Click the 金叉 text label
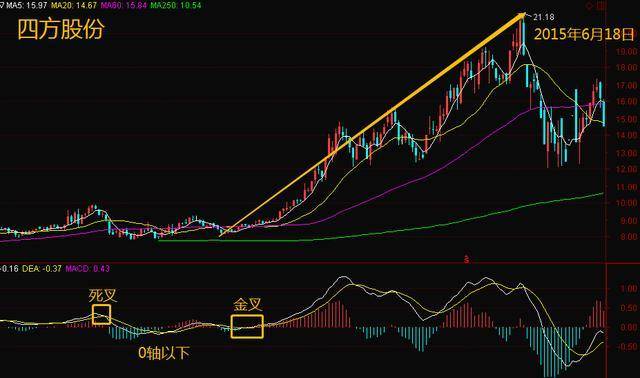The height and width of the screenshot is (378, 640). point(247,305)
